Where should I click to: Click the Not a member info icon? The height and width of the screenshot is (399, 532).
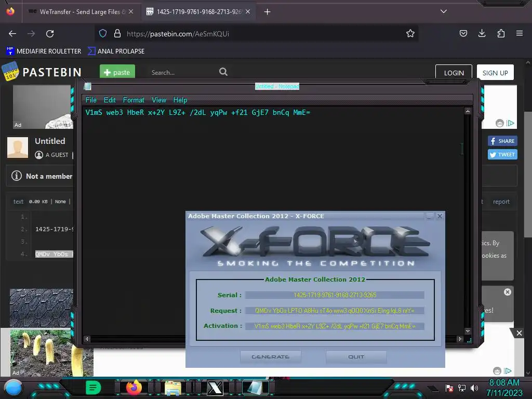click(x=16, y=176)
